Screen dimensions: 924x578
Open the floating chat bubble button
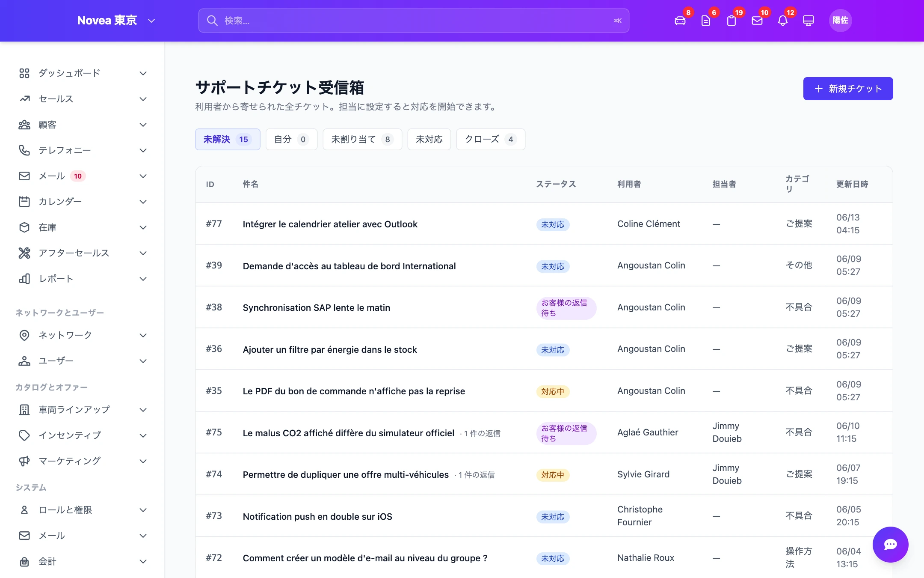point(891,545)
